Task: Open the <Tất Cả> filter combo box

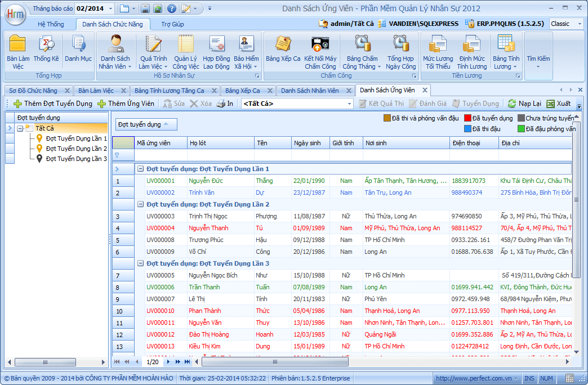Action: [349, 104]
